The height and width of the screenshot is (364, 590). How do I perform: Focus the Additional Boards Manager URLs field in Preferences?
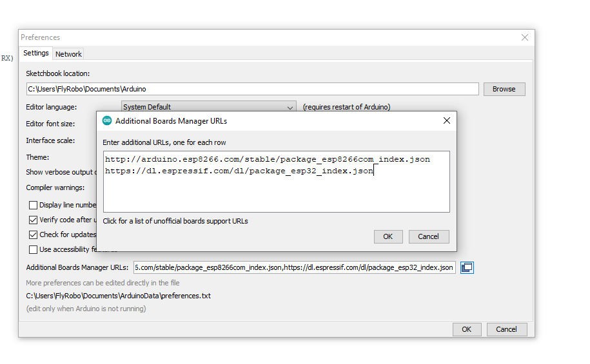[x=293, y=267]
